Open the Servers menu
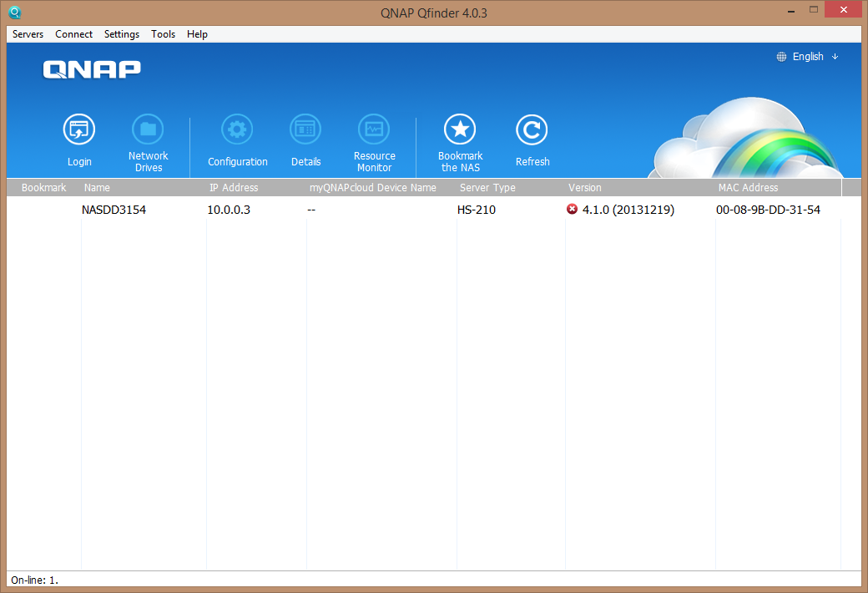This screenshot has width=868, height=593. coord(28,33)
